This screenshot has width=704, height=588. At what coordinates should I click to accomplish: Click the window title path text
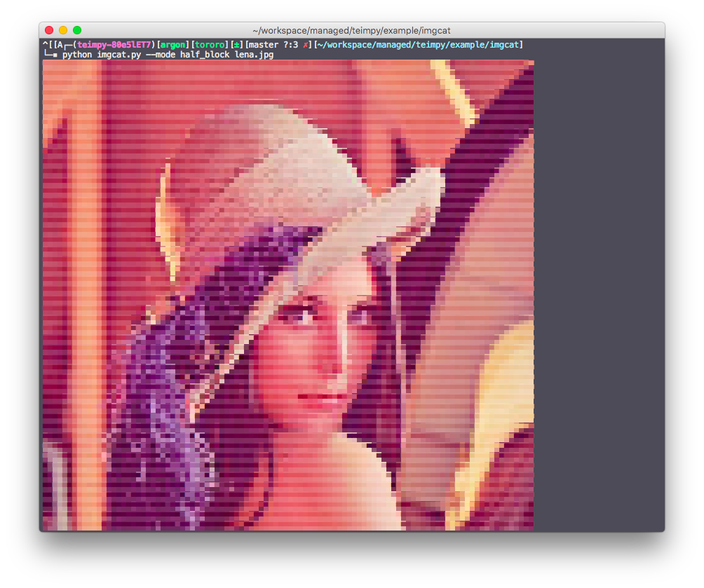click(x=351, y=31)
